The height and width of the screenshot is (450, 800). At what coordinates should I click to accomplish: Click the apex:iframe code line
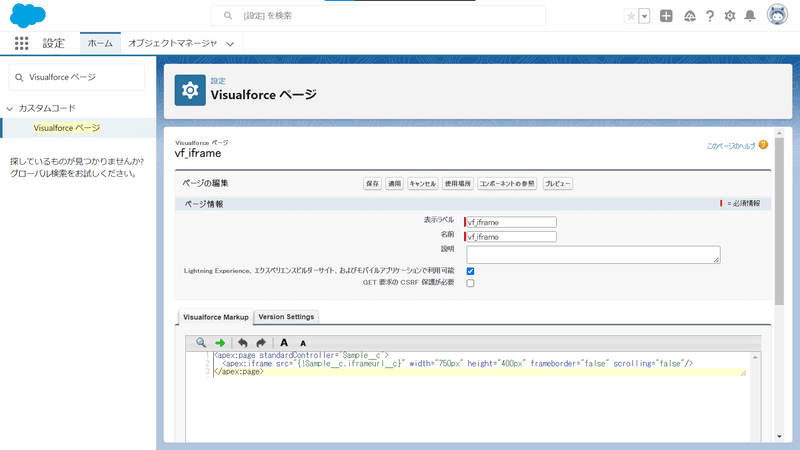457,364
